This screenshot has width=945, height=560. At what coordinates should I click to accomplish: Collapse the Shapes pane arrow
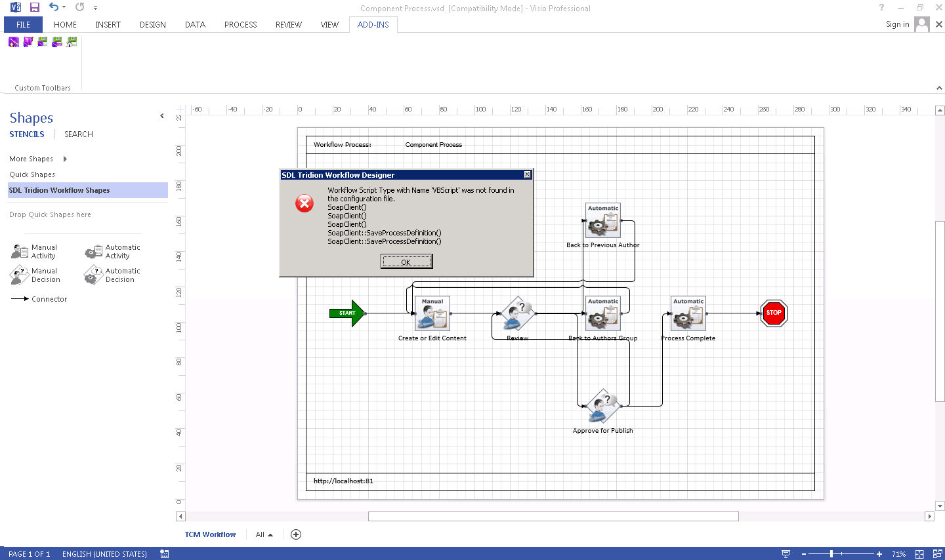click(x=162, y=116)
